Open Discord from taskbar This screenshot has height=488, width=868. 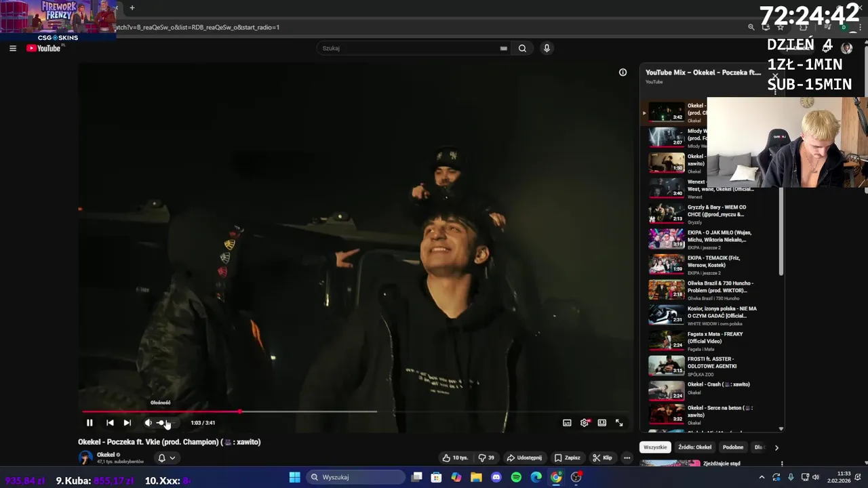(496, 477)
